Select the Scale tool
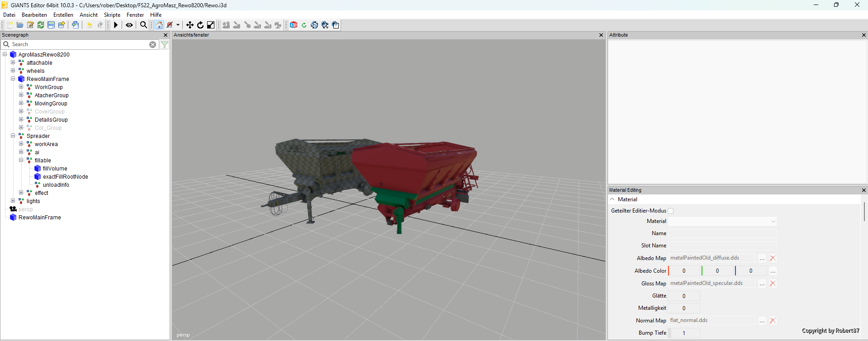 coord(211,25)
